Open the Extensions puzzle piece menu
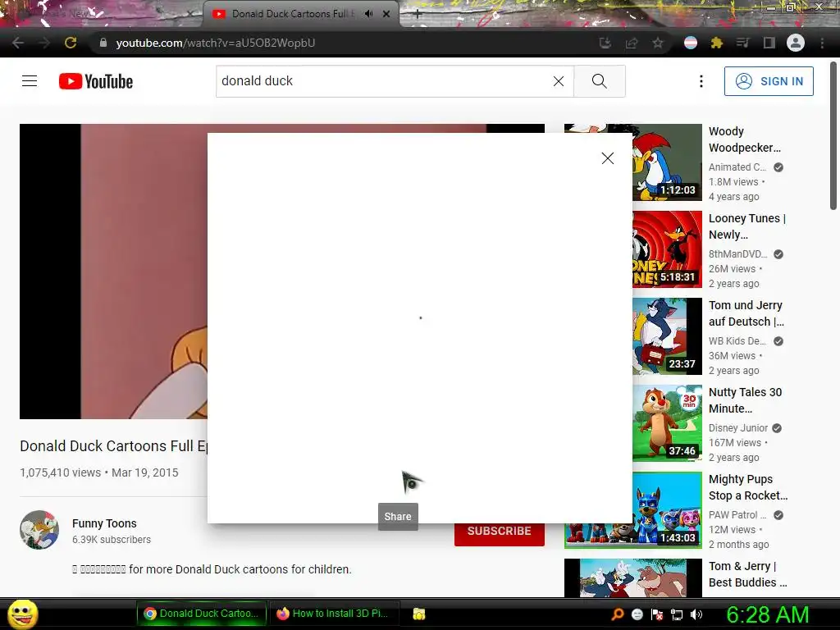Viewport: 840px width, 630px height. click(x=717, y=43)
